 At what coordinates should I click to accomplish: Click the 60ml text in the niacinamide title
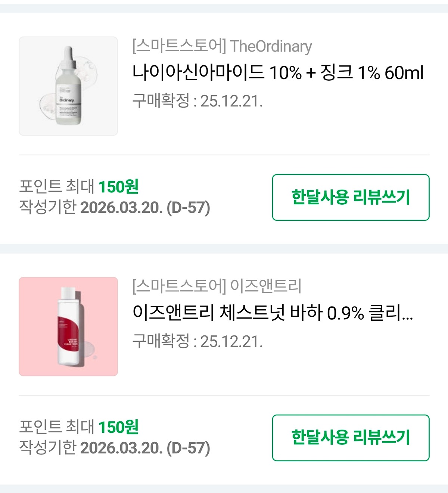point(404,72)
